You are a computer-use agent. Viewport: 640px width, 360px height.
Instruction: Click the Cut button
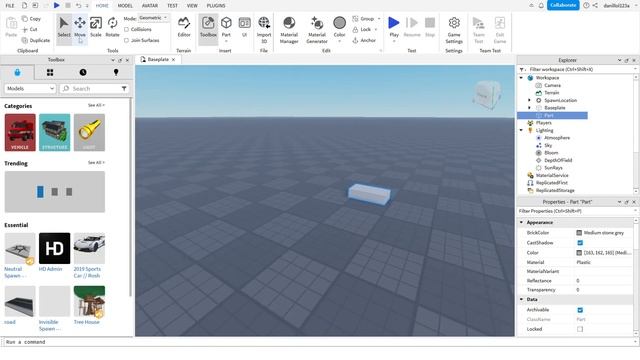click(30, 29)
